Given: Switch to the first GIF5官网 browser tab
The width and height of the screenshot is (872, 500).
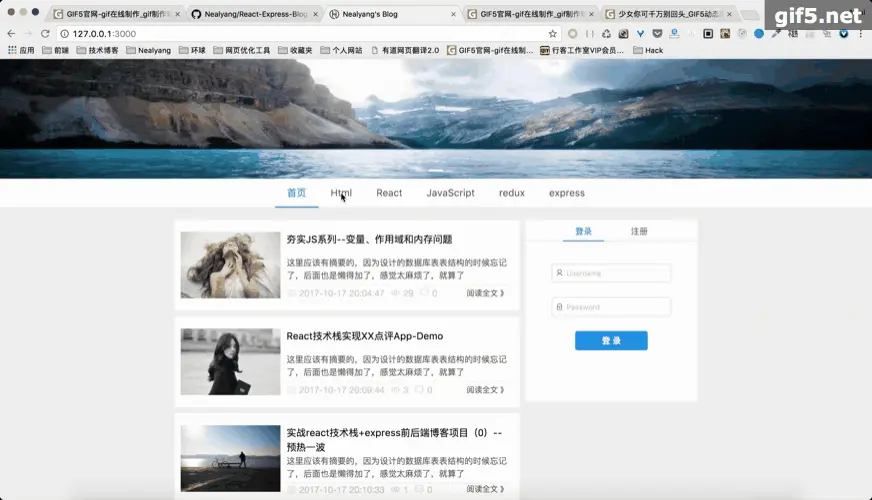Looking at the screenshot, I should 116,14.
